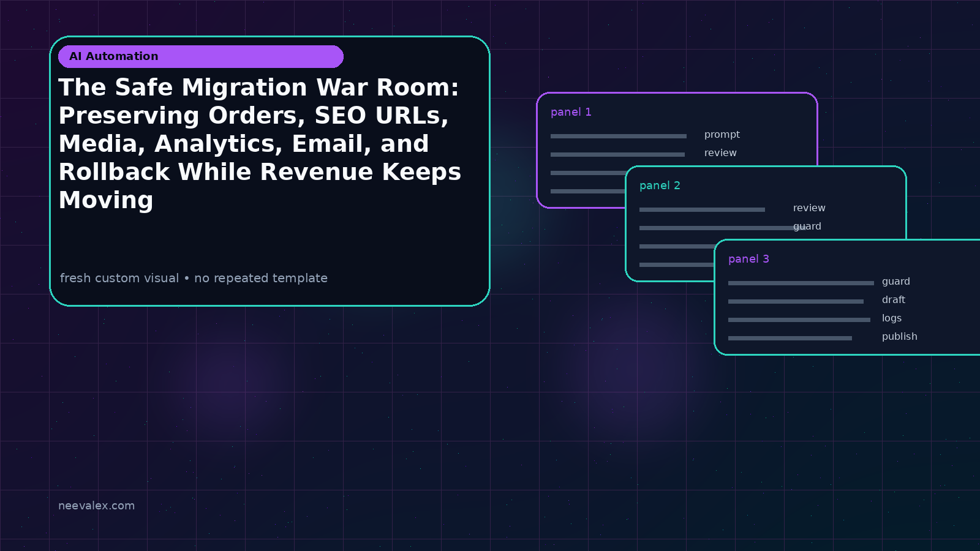Click 'logs' label in panel 3
Screen dimensions: 980x551
[892, 318]
